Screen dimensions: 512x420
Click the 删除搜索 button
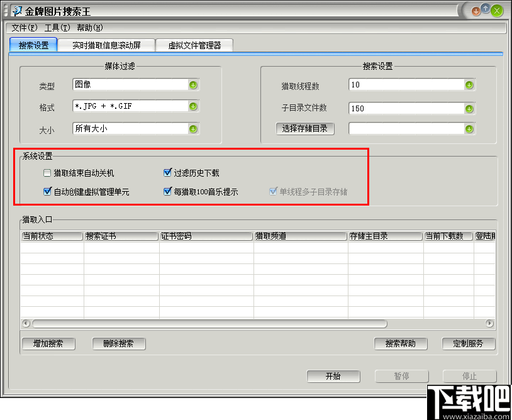click(x=118, y=344)
